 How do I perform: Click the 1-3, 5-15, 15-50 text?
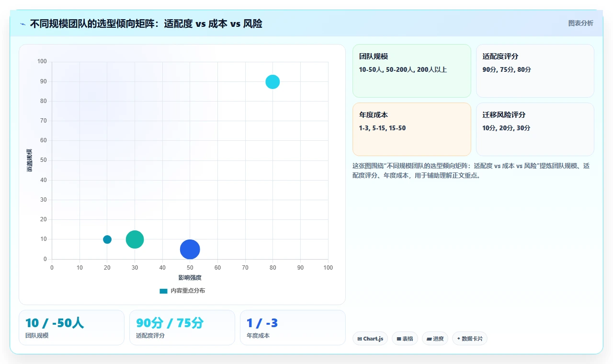(x=382, y=128)
